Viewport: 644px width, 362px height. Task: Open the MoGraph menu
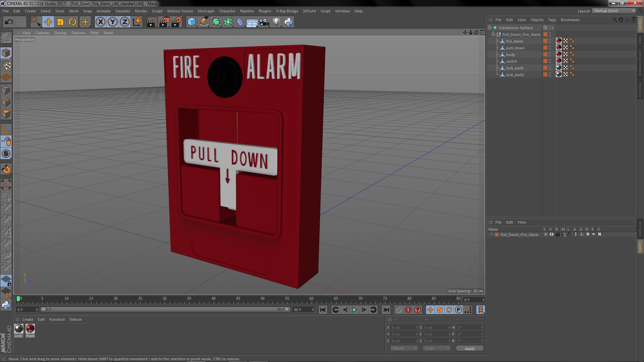206,11
